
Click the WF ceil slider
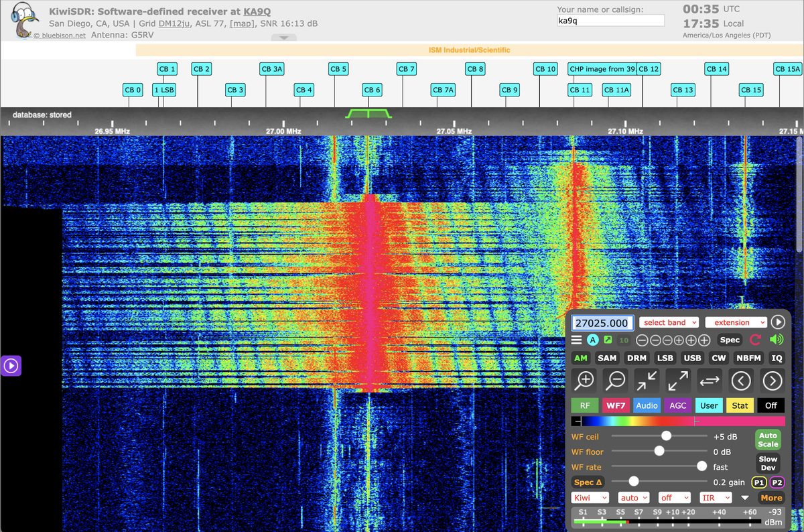coord(660,436)
